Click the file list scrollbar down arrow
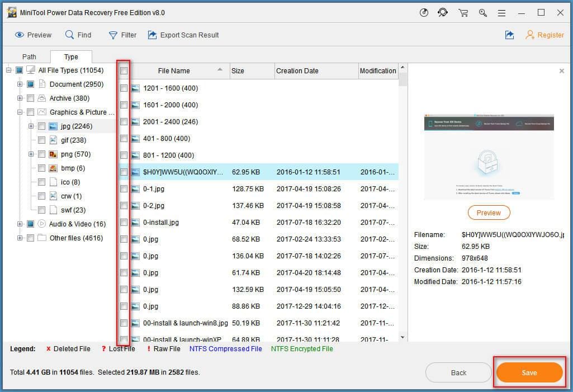The image size is (573, 392). pyautogui.click(x=402, y=337)
